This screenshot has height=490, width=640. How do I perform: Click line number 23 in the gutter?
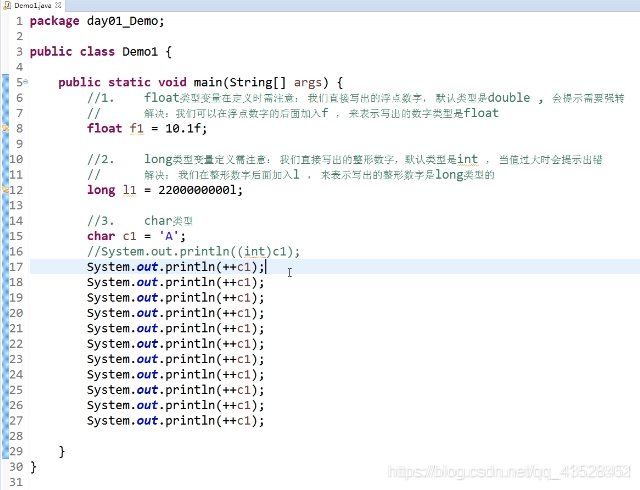[x=16, y=359]
